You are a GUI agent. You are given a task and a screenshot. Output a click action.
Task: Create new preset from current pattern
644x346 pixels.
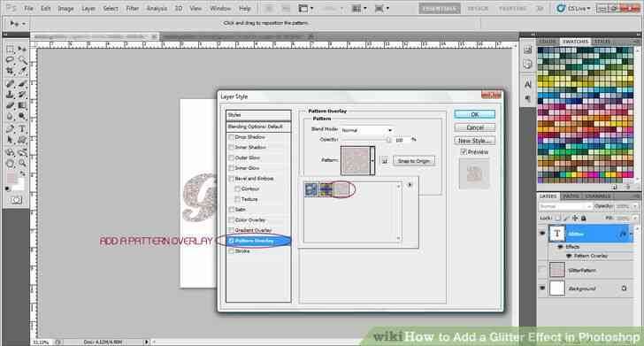click(385, 161)
